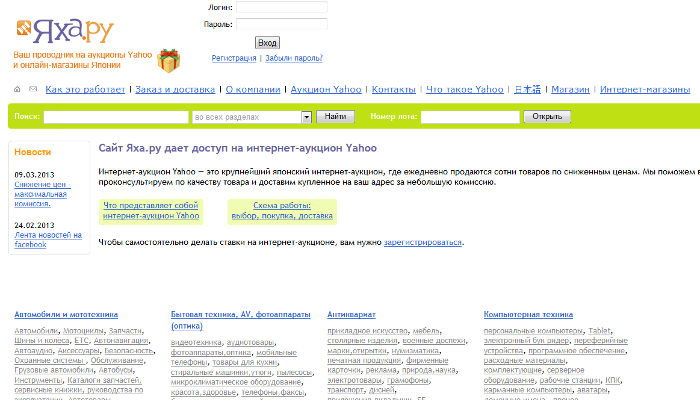Screen dimensions: 700x400
Task: Open расходные материалы subcategory link
Action: click(x=524, y=360)
